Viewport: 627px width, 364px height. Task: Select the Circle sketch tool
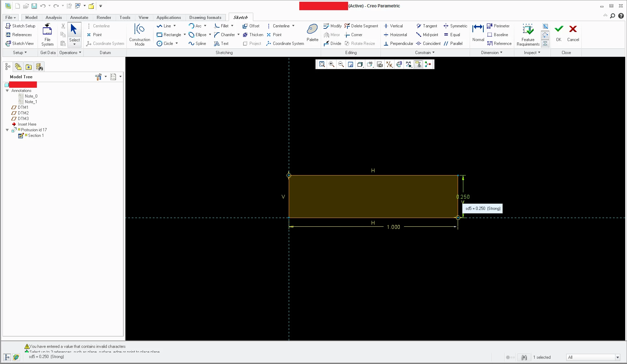coord(165,44)
